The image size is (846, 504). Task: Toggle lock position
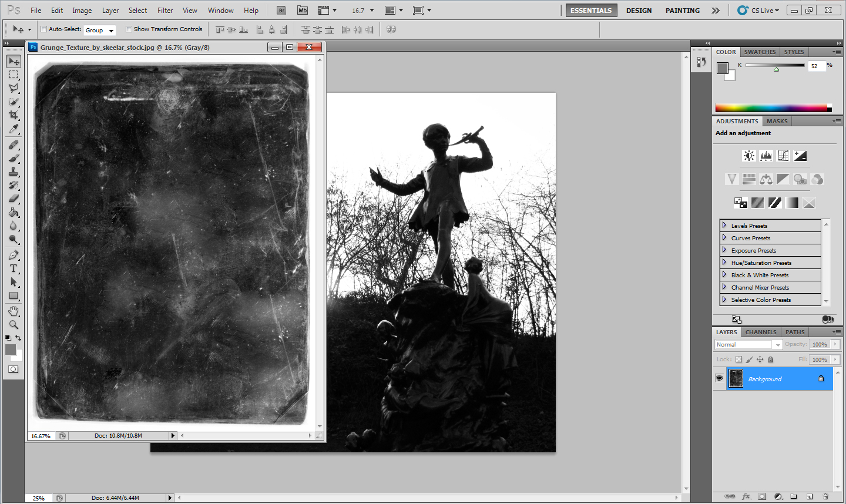pyautogui.click(x=760, y=359)
